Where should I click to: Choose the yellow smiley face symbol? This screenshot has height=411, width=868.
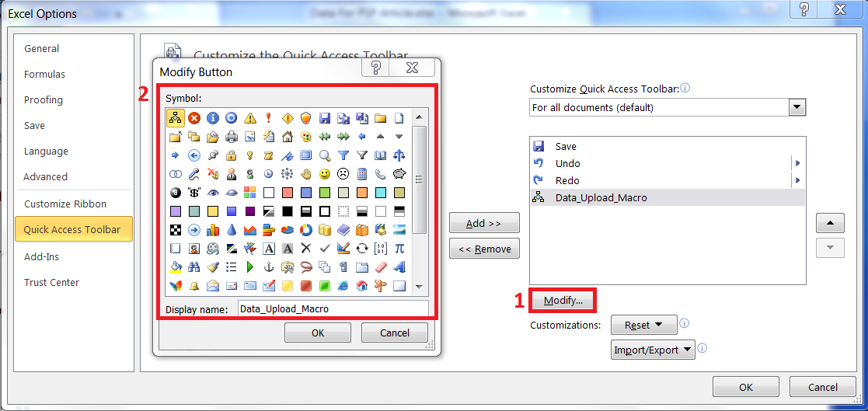(325, 174)
